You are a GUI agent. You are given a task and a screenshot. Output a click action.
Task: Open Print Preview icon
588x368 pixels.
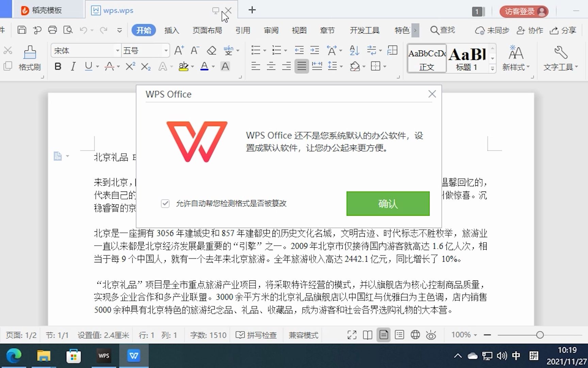68,30
